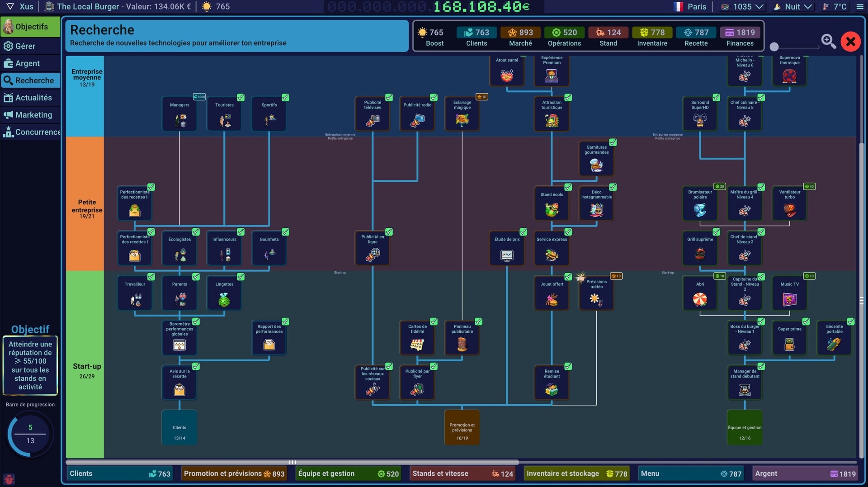The height and width of the screenshot is (487, 868).
Task: Click the checkmark on Stand écolo node
Action: [568, 187]
